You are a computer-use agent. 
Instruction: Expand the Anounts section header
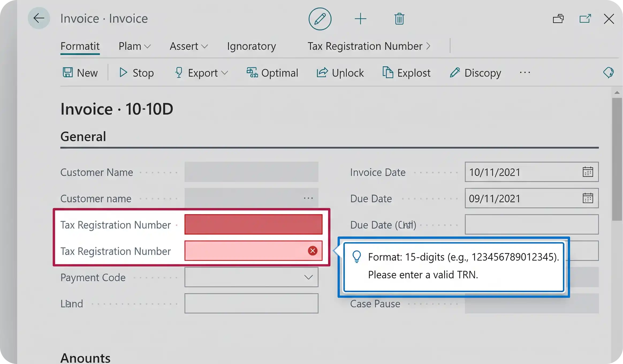85,358
